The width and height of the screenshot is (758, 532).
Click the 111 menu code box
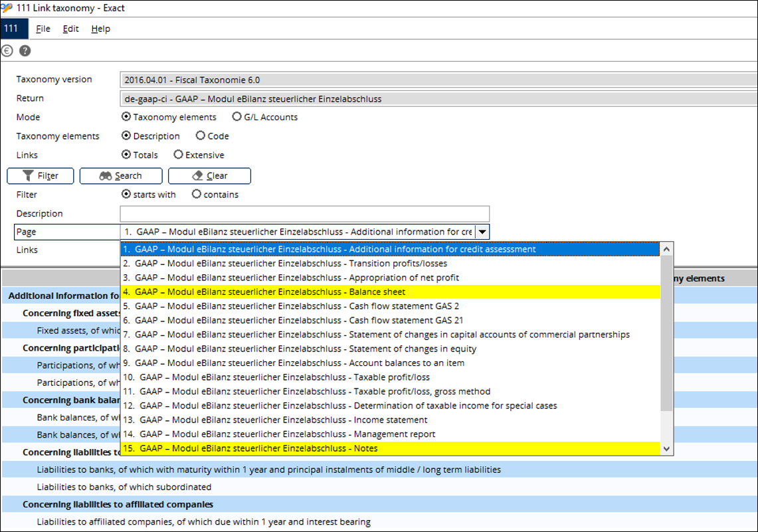point(14,29)
